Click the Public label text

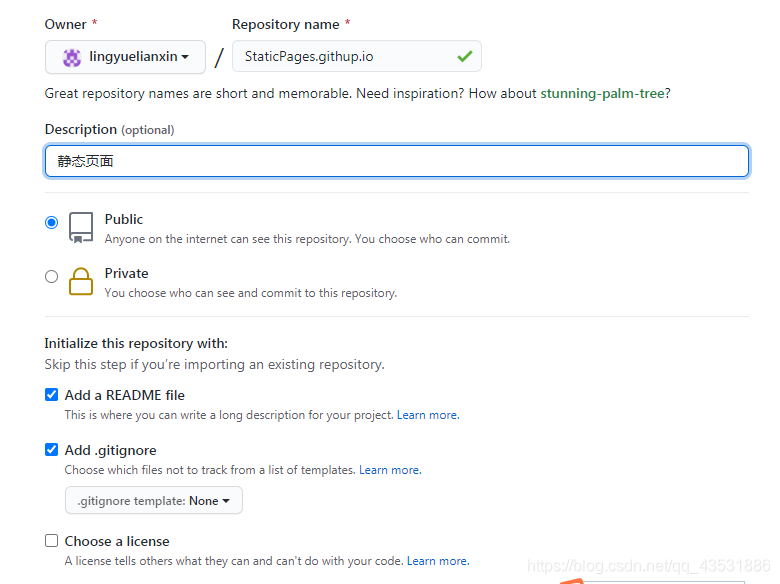124,219
